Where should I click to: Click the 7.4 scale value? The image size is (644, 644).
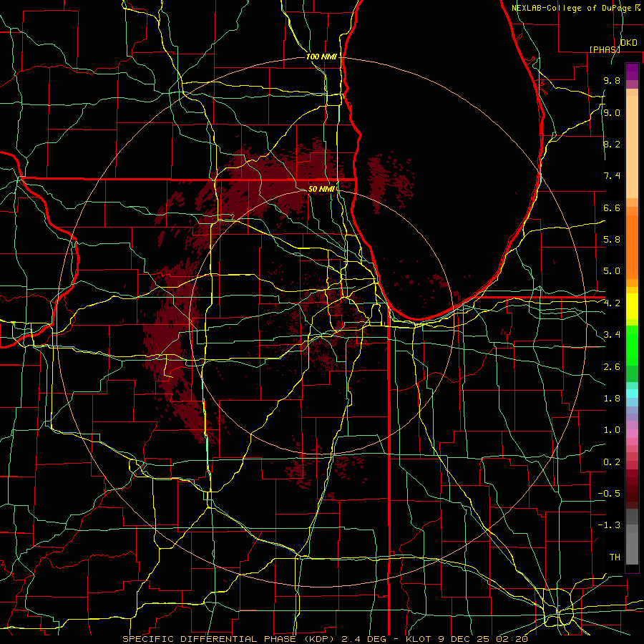(x=612, y=176)
